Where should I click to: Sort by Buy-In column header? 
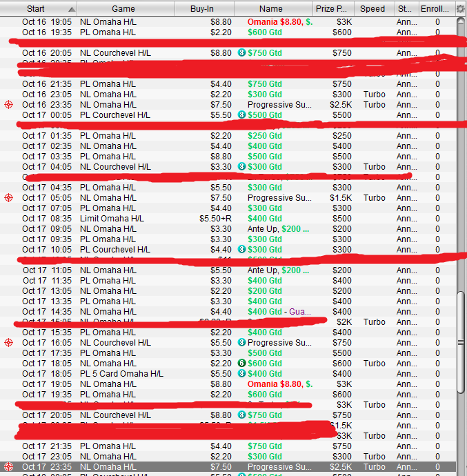[204, 8]
